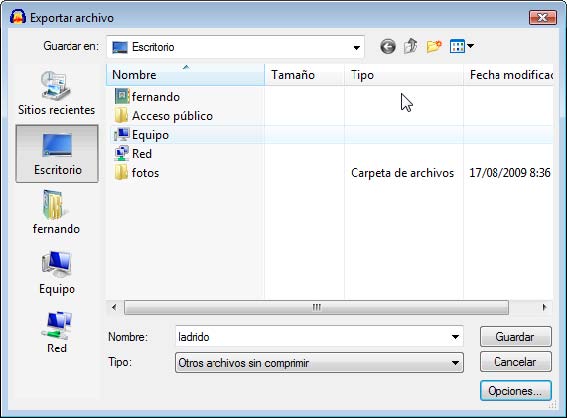Viewport: 567px width, 418px height.
Task: Go up one folder level icon
Action: tap(411, 46)
